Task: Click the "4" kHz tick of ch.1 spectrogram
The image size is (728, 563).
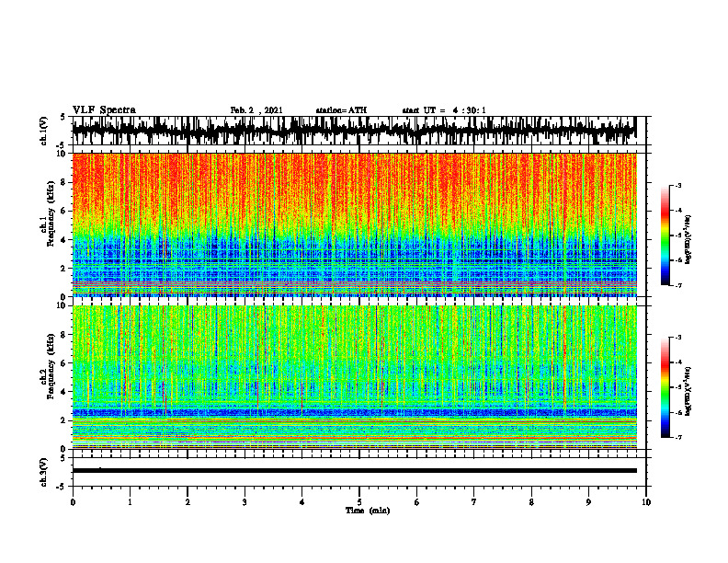Action: [64, 240]
